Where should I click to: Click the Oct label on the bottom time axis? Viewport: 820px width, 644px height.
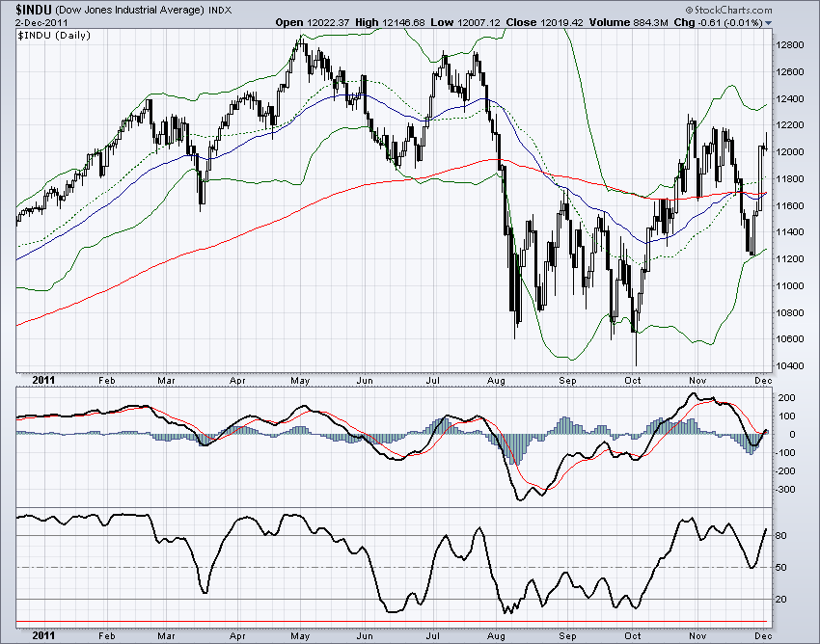point(633,636)
